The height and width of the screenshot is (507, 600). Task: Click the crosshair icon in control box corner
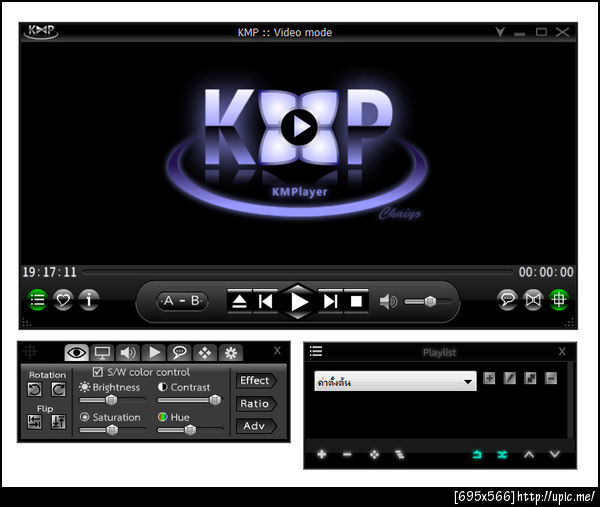(30, 351)
